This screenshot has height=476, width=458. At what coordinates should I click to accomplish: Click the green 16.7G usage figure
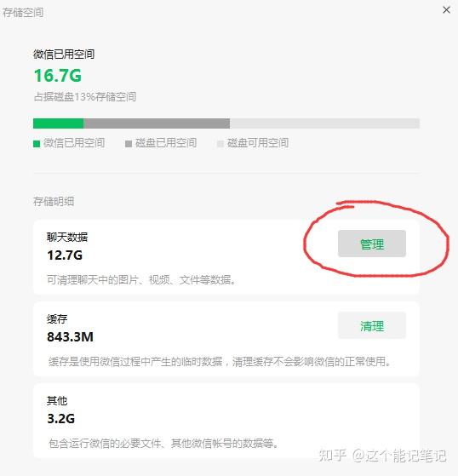point(58,75)
